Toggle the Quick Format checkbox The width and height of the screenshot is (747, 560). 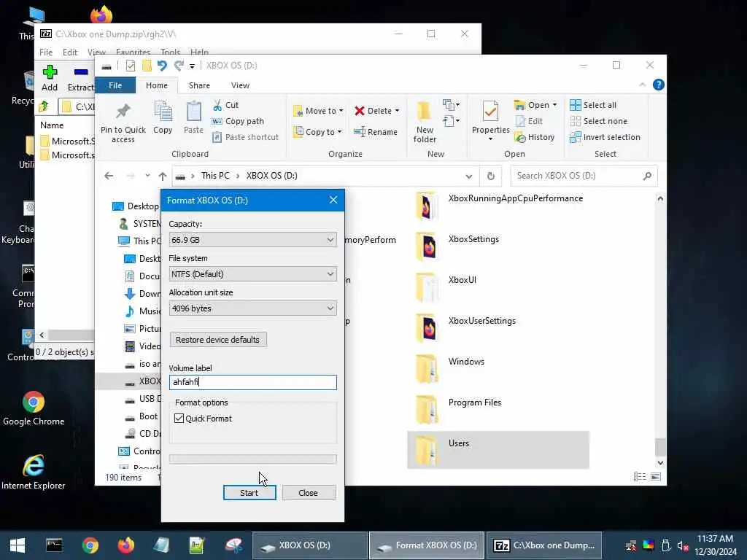(179, 418)
